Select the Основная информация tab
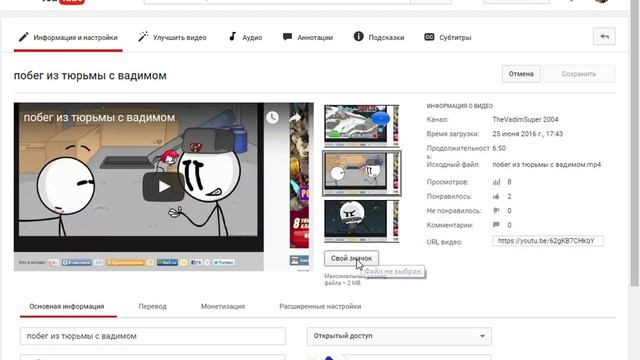640x360 pixels. coord(67,307)
